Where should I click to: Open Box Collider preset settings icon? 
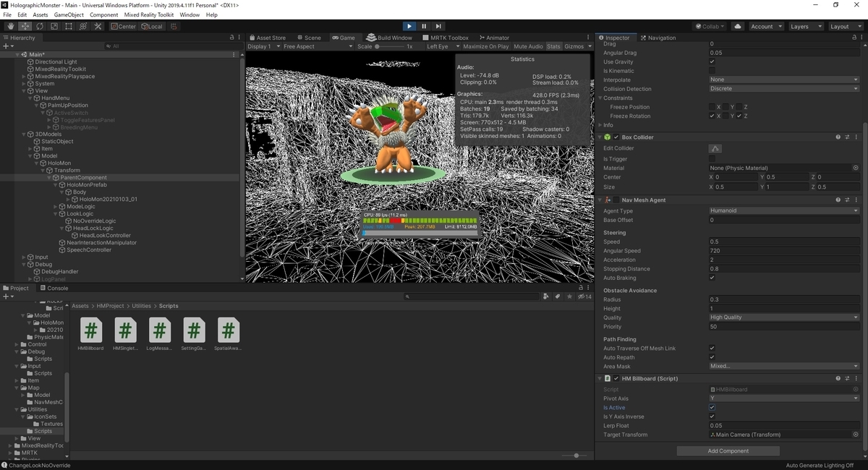pyautogui.click(x=847, y=137)
